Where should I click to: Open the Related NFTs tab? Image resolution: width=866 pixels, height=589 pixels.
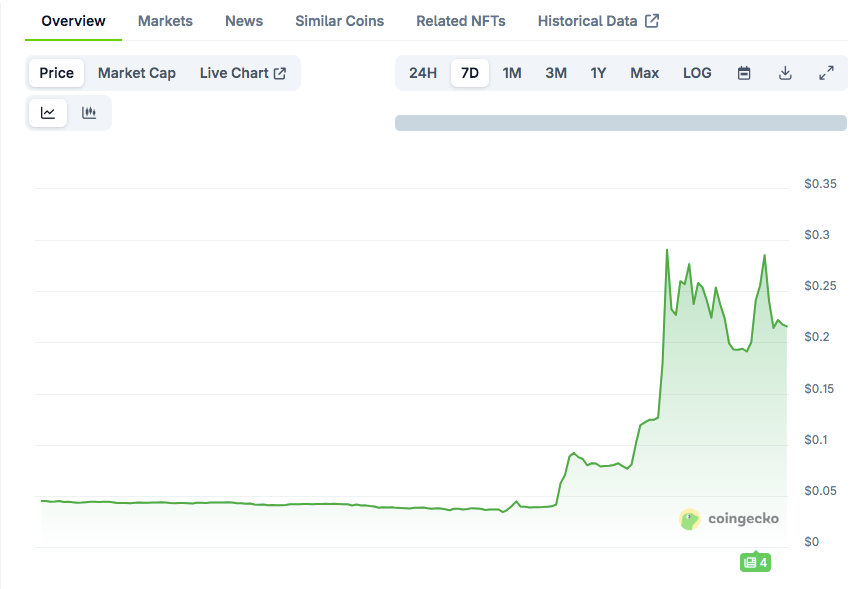[x=461, y=21]
